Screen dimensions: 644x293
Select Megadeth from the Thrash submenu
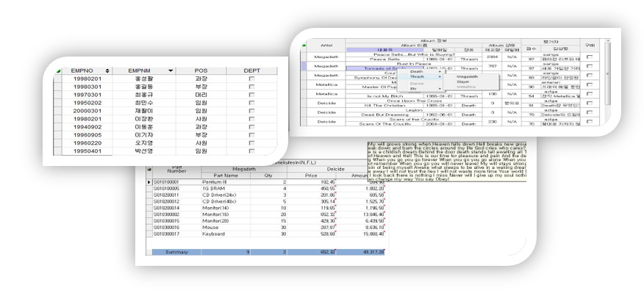click(x=467, y=76)
